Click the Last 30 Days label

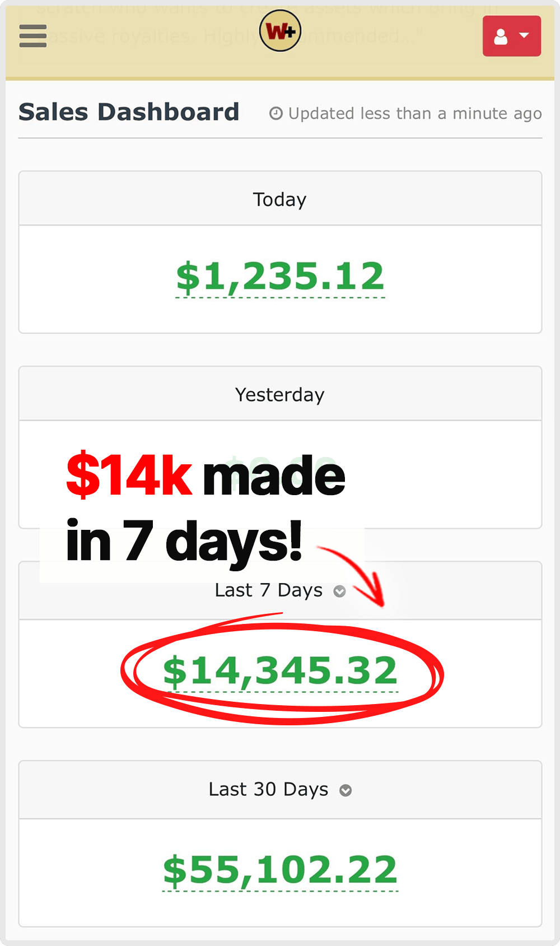pyautogui.click(x=268, y=789)
